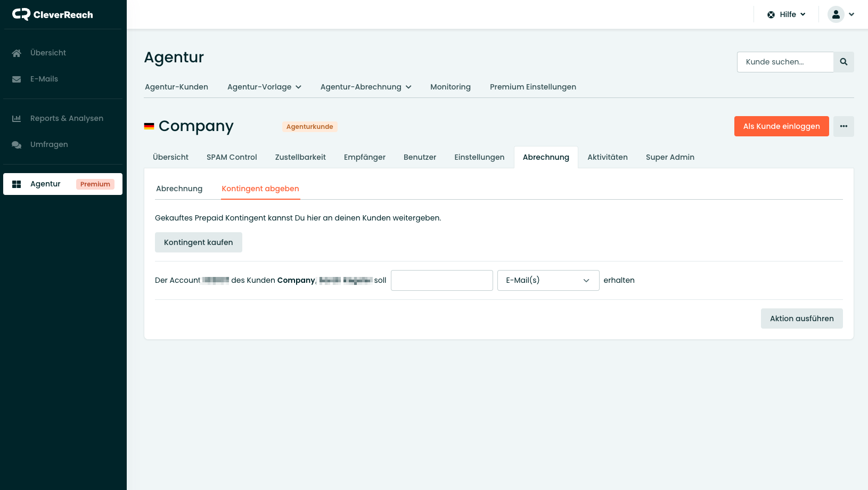868x490 pixels.
Task: Switch to the SPAM Control tab
Action: (x=232, y=157)
